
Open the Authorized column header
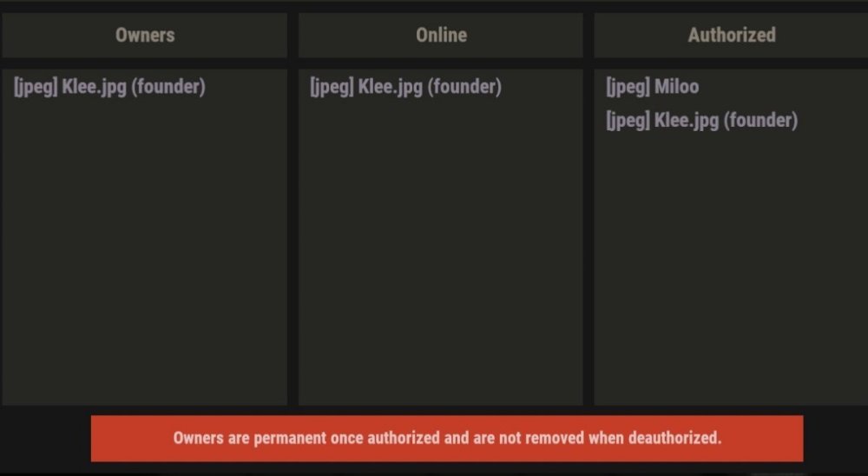tap(731, 35)
